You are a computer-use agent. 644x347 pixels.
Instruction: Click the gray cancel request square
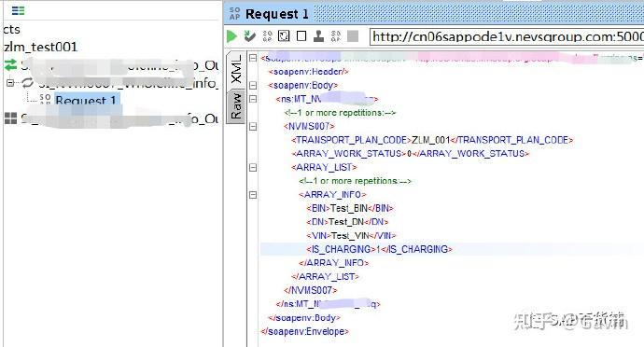pyautogui.click(x=353, y=36)
